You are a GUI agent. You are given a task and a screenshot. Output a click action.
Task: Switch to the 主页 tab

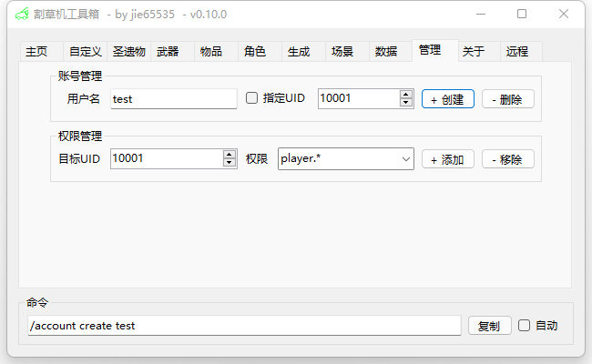[x=36, y=52]
